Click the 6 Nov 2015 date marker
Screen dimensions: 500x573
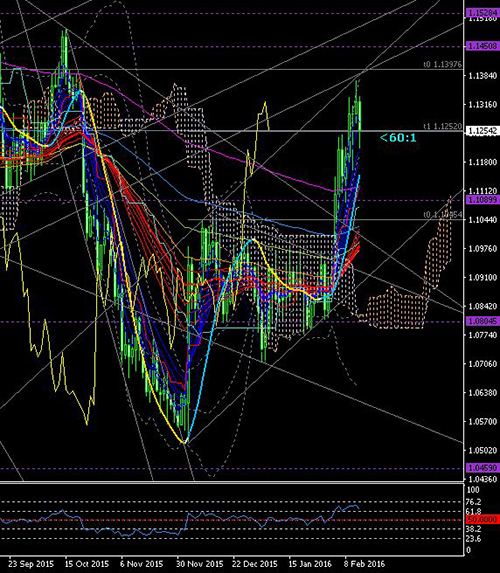pos(141,563)
